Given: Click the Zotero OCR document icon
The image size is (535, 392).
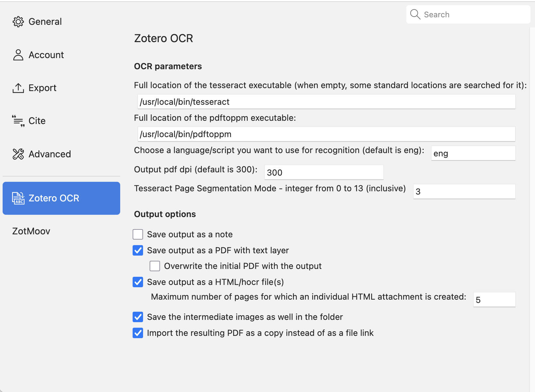Looking at the screenshot, I should (x=18, y=198).
